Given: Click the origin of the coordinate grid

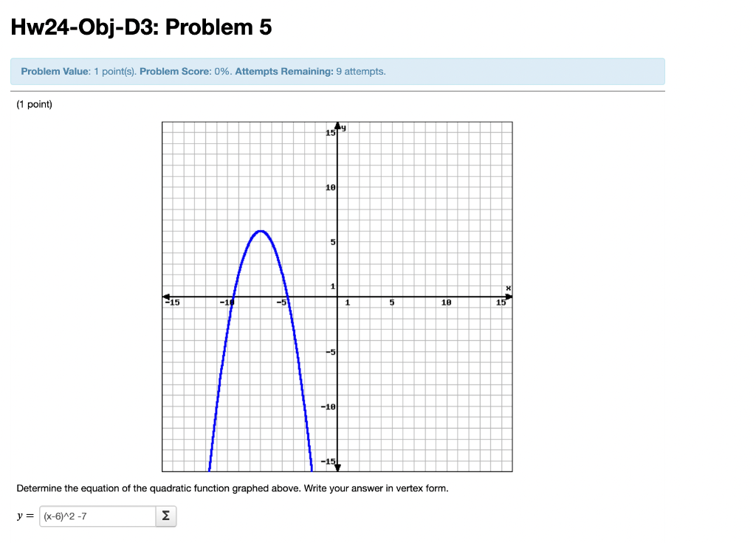Looking at the screenshot, I should [338, 297].
